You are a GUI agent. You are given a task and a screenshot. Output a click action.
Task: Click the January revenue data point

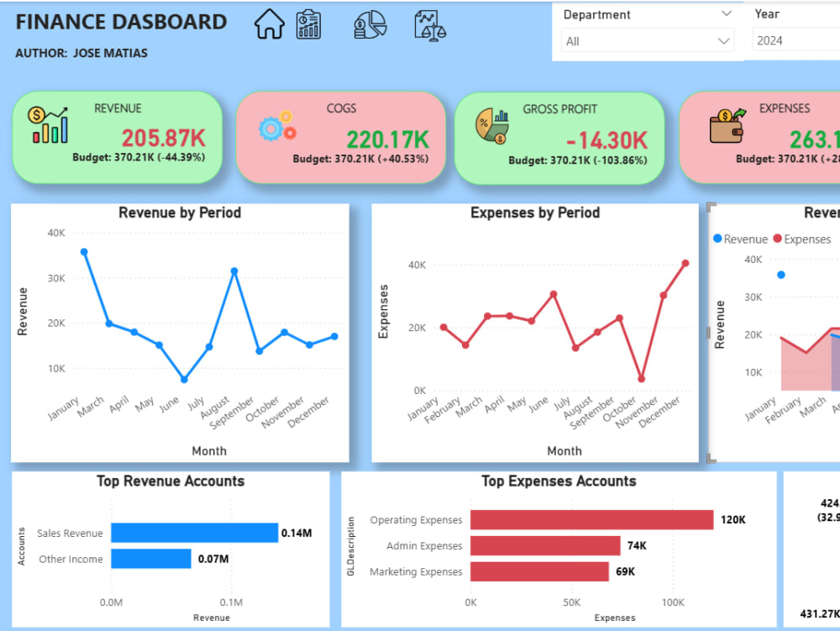click(x=84, y=252)
